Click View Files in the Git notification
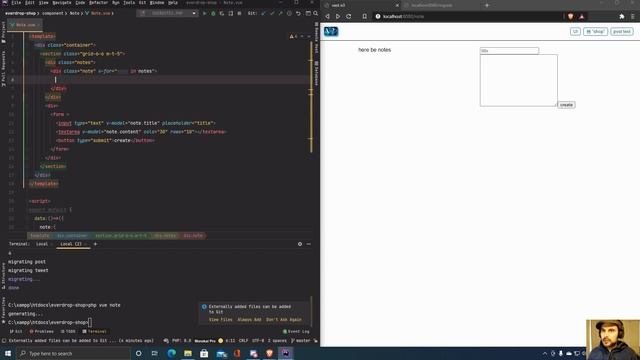The height and width of the screenshot is (360, 640). click(x=220, y=320)
